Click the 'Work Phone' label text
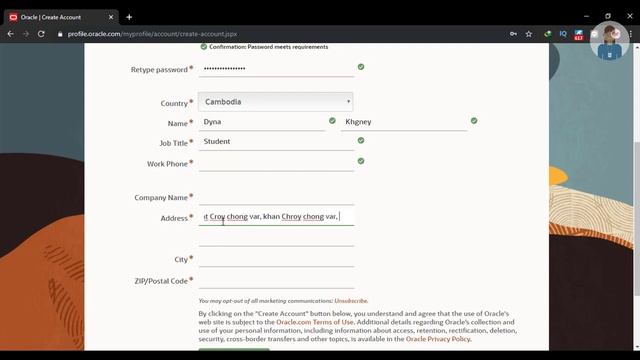The height and width of the screenshot is (360, 640). click(x=167, y=164)
